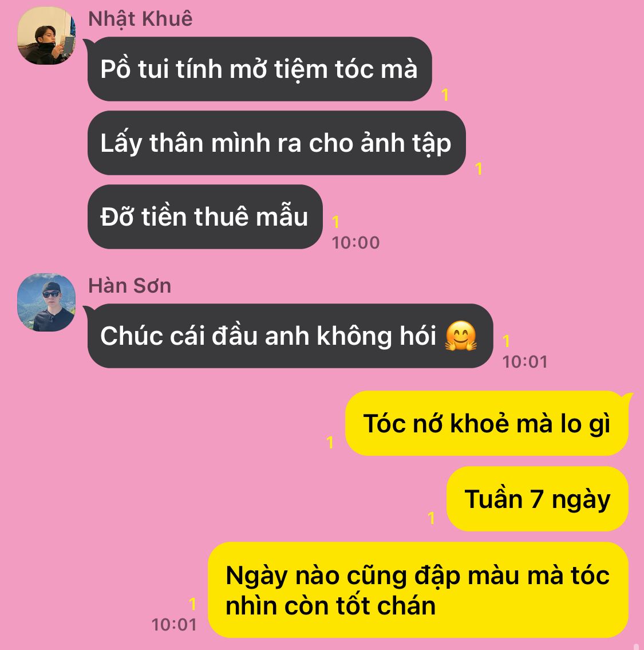This screenshot has height=650, width=644.
Task: Tap the 10:01 timestamp beside last yellow message
Action: (x=174, y=625)
